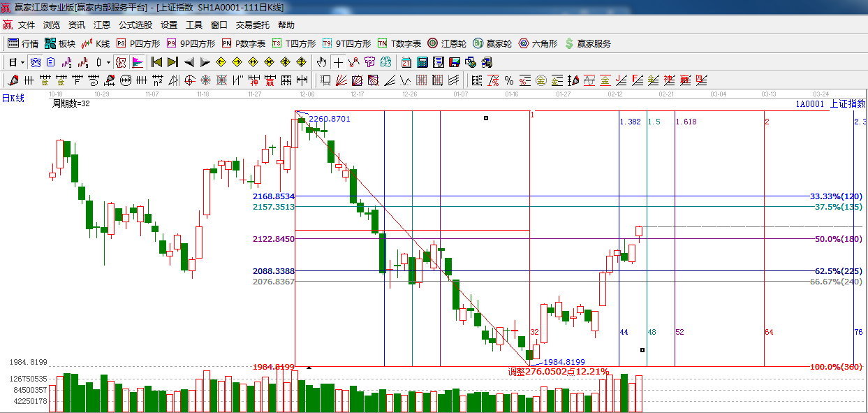The height and width of the screenshot is (413, 868).
Task: Click the save floppy disk icon
Action: point(455,62)
